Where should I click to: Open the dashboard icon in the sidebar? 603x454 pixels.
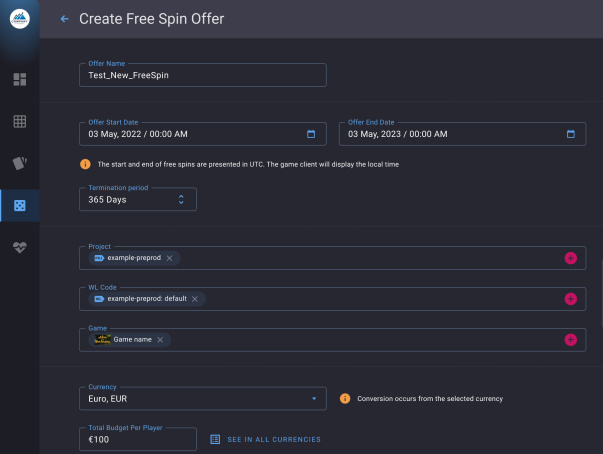point(20,79)
